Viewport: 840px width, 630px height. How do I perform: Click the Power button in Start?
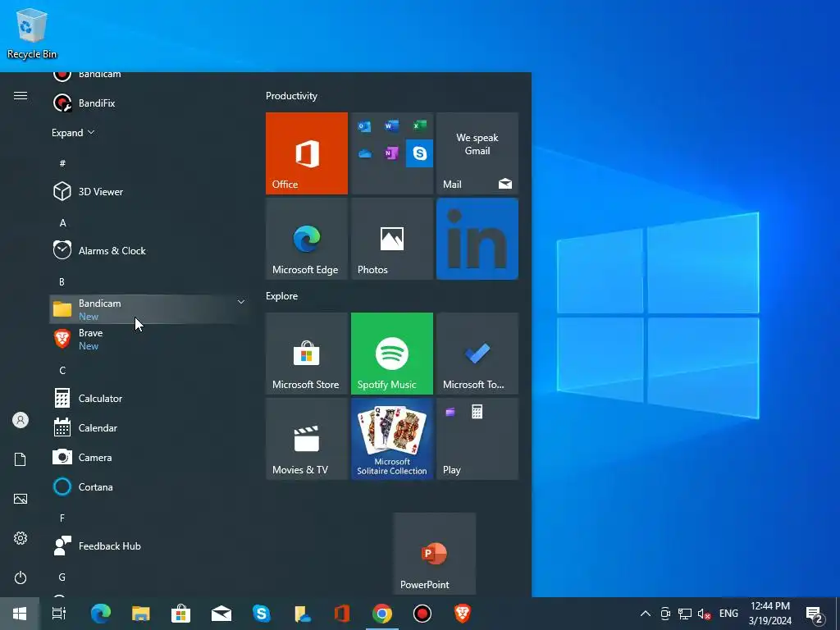21,577
